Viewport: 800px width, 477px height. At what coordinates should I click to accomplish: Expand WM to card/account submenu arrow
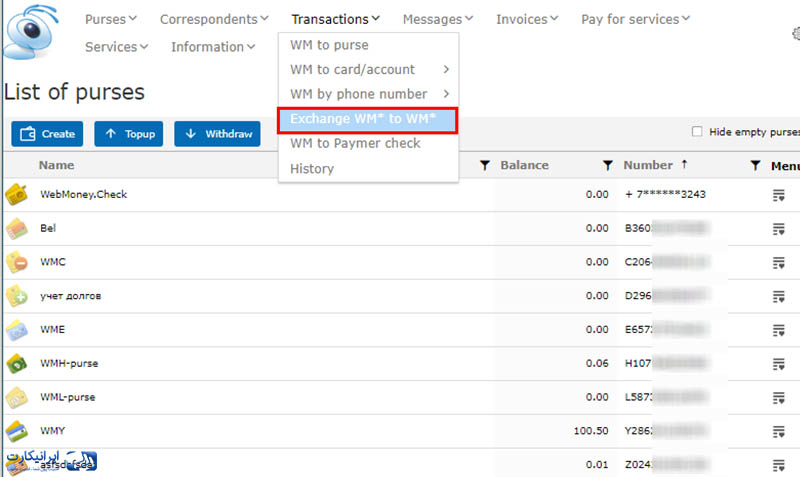[446, 69]
